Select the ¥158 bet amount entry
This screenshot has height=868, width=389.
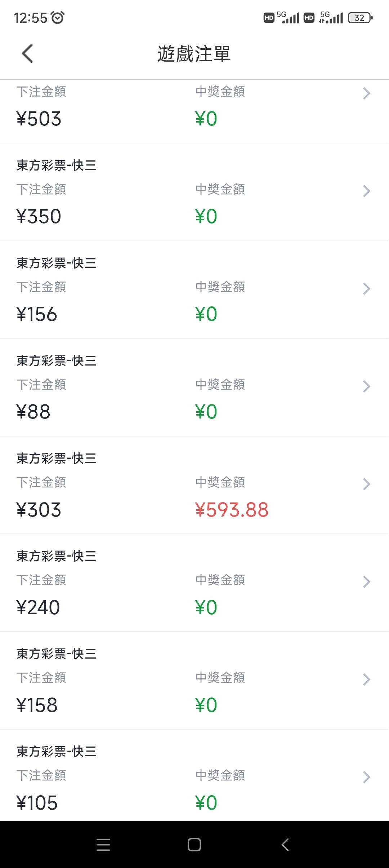(37, 705)
